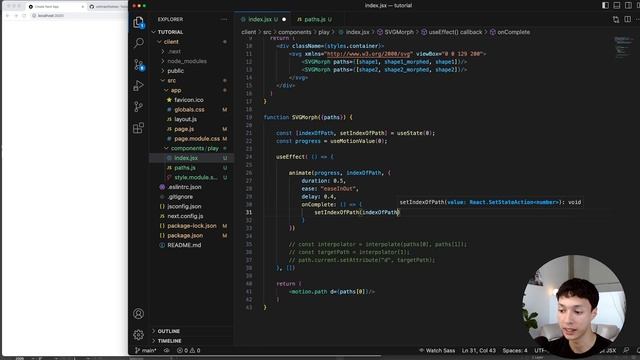
Task: Expand the TIMELINE section
Action: [169, 341]
